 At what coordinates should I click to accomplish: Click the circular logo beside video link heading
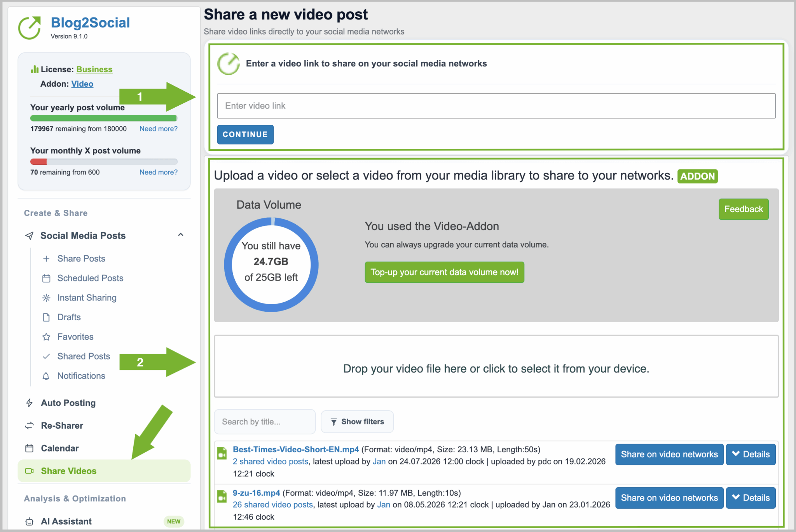[x=229, y=64]
